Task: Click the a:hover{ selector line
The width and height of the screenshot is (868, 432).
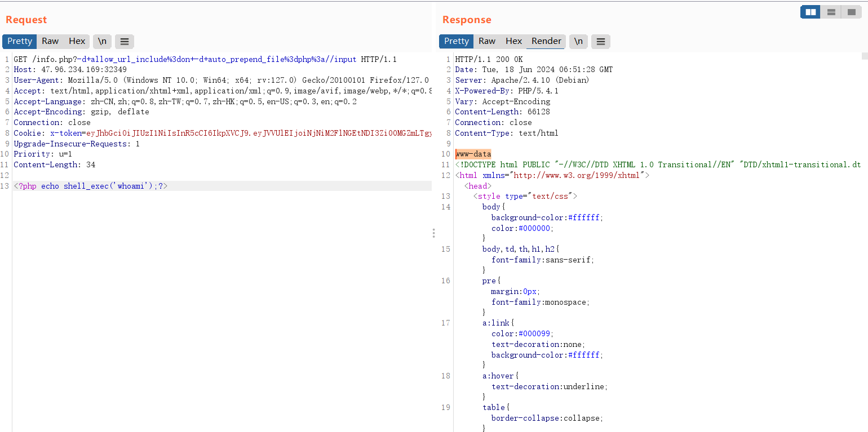Action: 500,376
